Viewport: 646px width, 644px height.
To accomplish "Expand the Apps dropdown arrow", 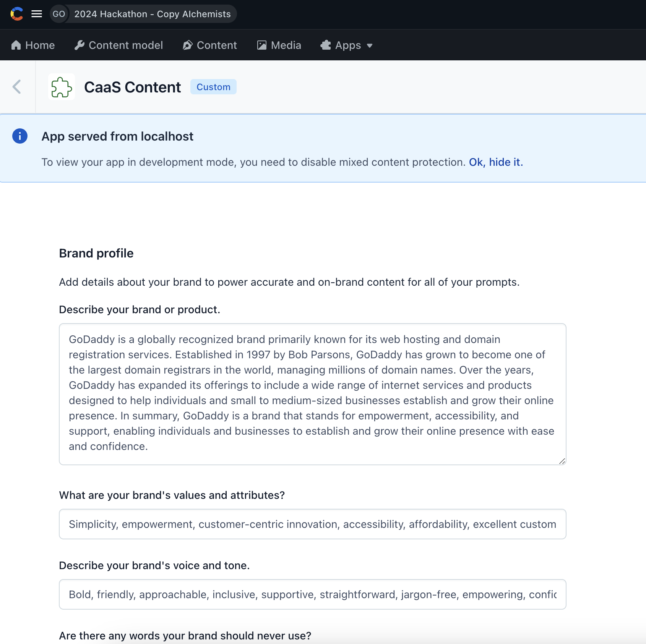I will [370, 46].
